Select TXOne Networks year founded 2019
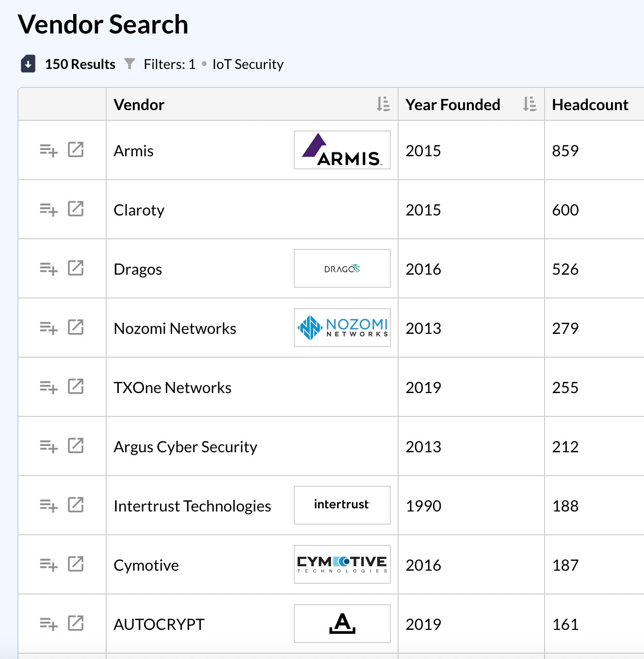 pos(423,387)
